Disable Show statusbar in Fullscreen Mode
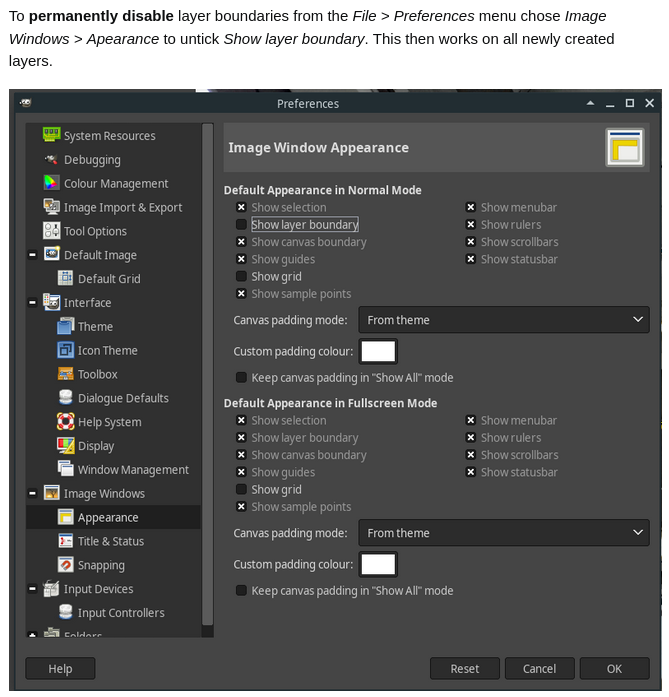This screenshot has height=697, width=669. click(471, 472)
